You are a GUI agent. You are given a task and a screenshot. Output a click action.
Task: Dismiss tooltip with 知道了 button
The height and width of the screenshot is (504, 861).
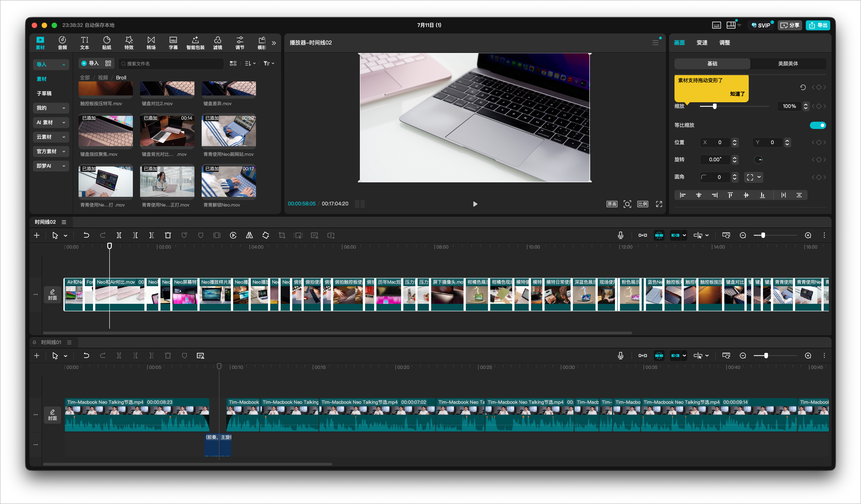coord(737,94)
